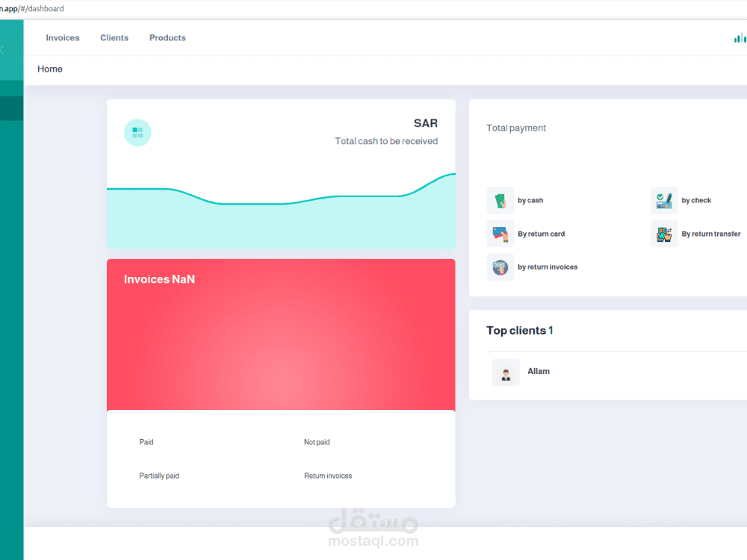Open the statistics bar chart icon

click(x=740, y=37)
